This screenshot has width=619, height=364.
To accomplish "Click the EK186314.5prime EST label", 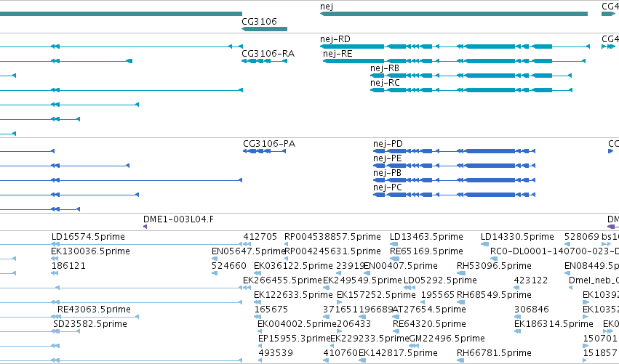I will coord(554,324).
